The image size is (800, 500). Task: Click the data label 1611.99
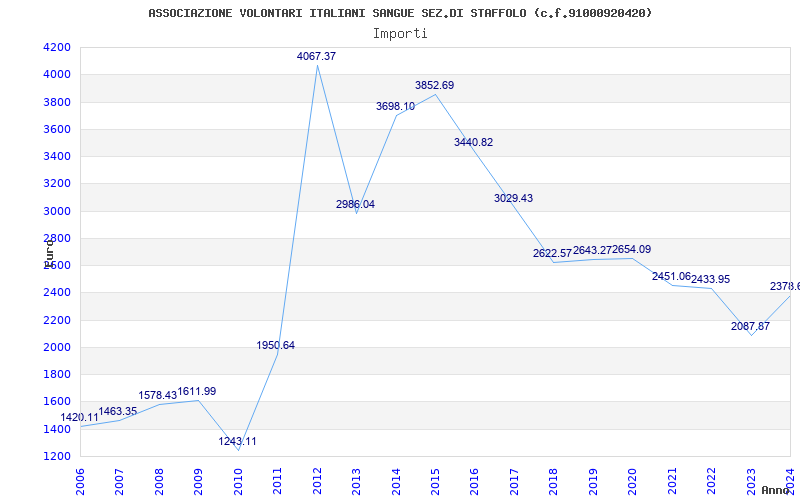point(197,391)
